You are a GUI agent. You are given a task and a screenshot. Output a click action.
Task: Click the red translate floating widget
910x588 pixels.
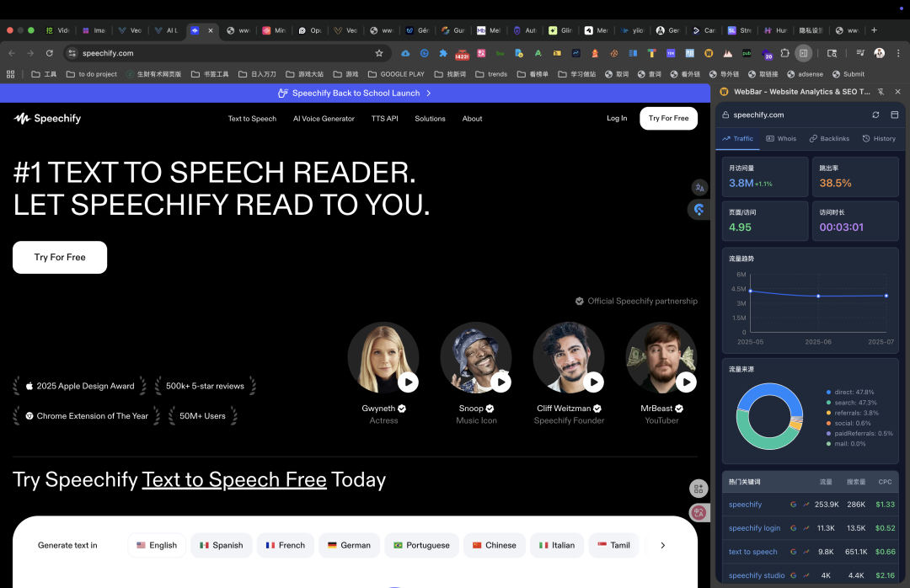point(699,512)
